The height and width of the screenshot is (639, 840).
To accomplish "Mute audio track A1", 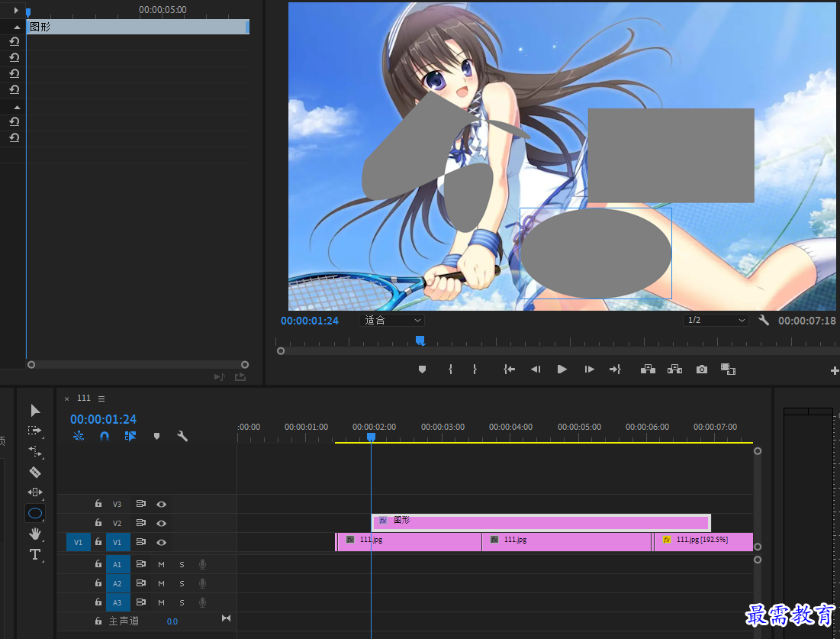I will coord(161,564).
